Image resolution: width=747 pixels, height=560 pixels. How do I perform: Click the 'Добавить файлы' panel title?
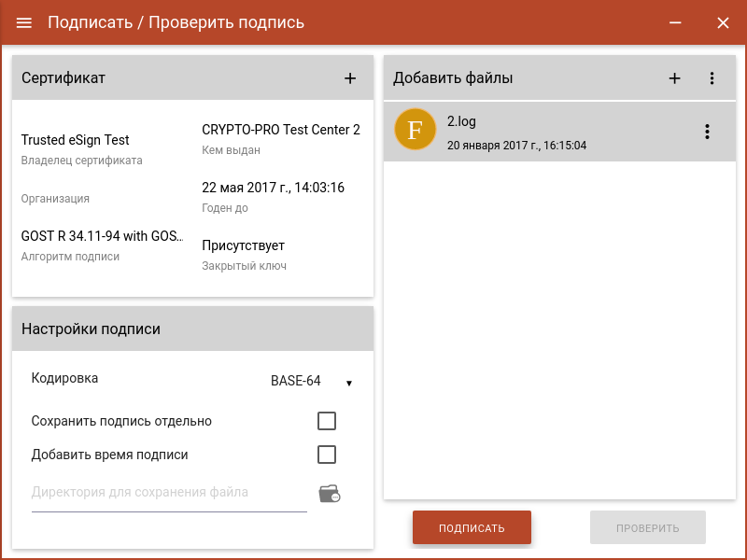point(453,78)
